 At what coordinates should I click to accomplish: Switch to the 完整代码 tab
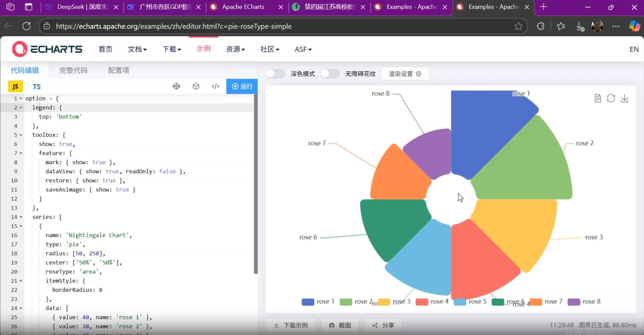click(73, 70)
